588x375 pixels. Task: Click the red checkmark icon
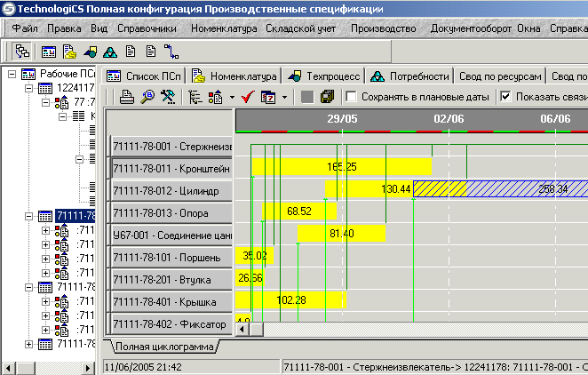[x=249, y=97]
